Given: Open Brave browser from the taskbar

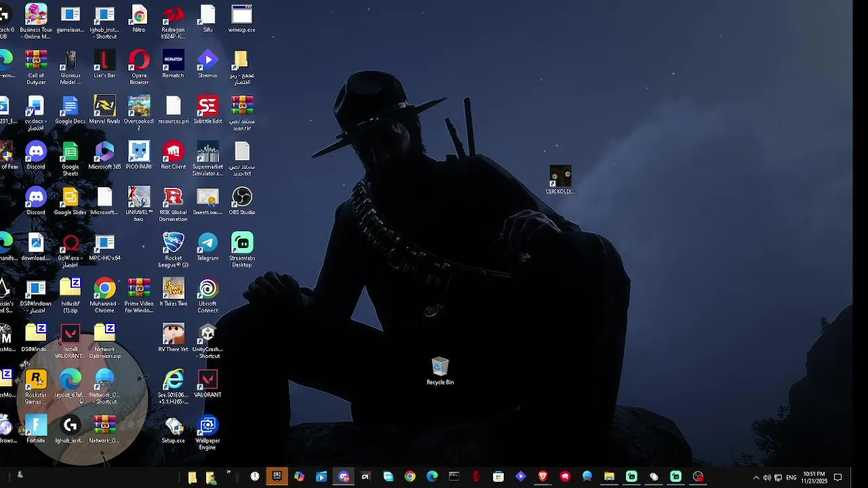Looking at the screenshot, I should pyautogui.click(x=542, y=476).
